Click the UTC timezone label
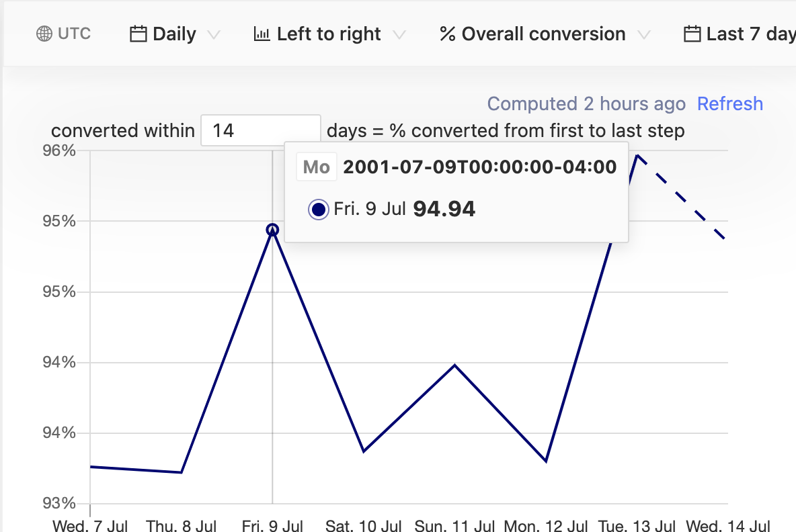The image size is (796, 532). [x=74, y=34]
